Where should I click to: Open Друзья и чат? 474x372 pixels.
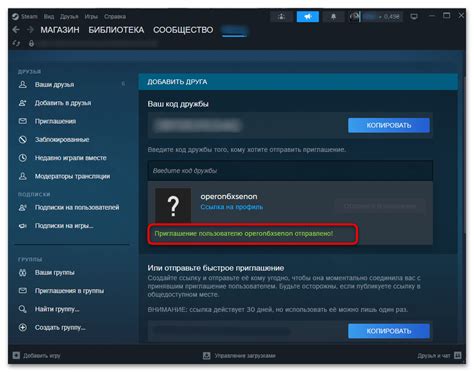point(439,356)
